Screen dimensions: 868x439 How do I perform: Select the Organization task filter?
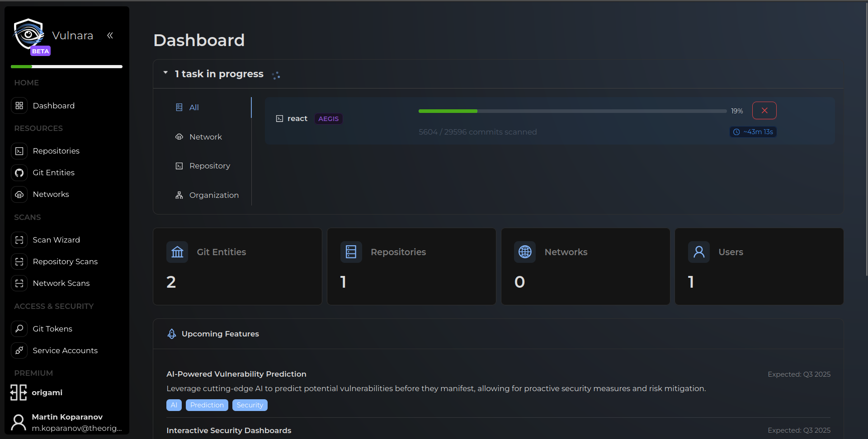[x=214, y=195]
